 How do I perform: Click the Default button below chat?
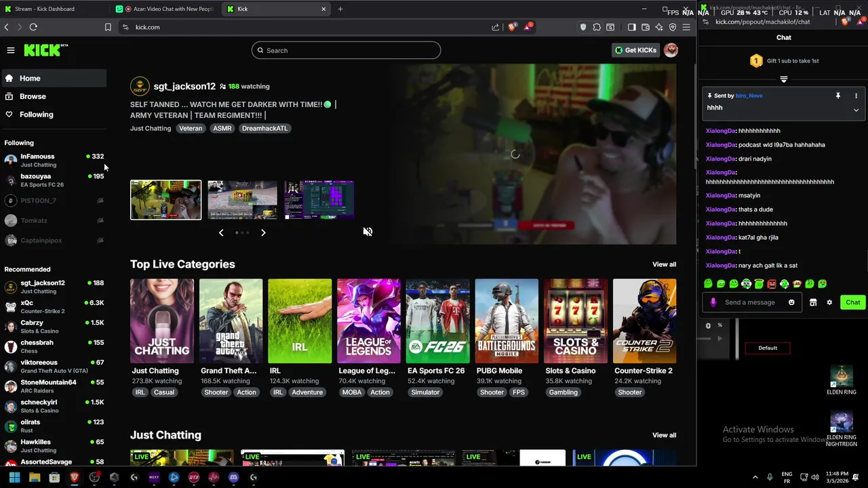point(768,348)
